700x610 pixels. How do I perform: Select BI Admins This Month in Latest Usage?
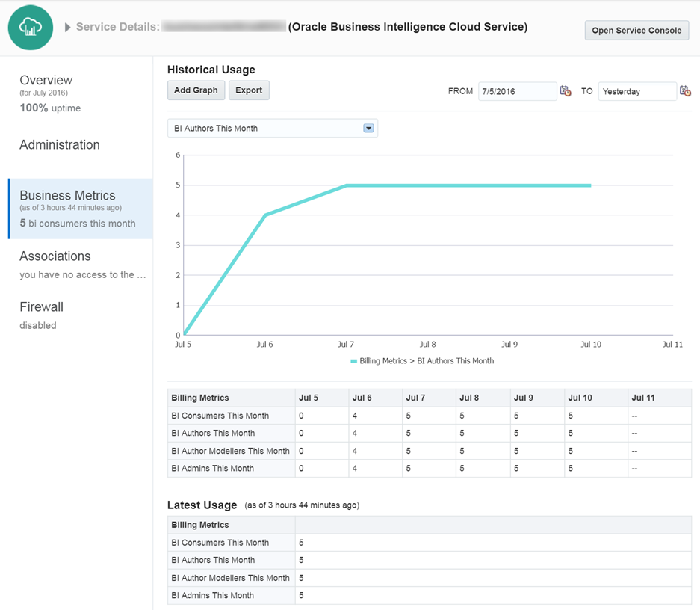(x=213, y=596)
